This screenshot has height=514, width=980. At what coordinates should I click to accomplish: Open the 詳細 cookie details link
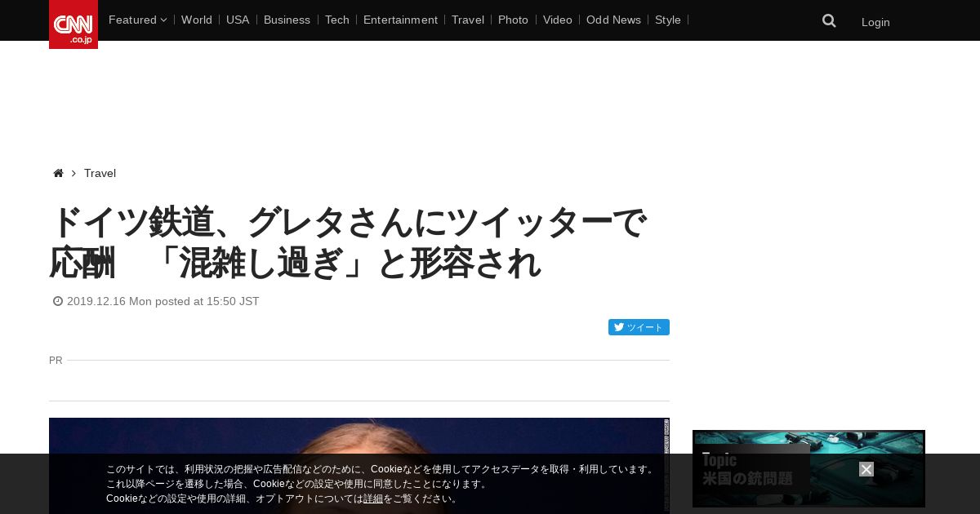[373, 498]
